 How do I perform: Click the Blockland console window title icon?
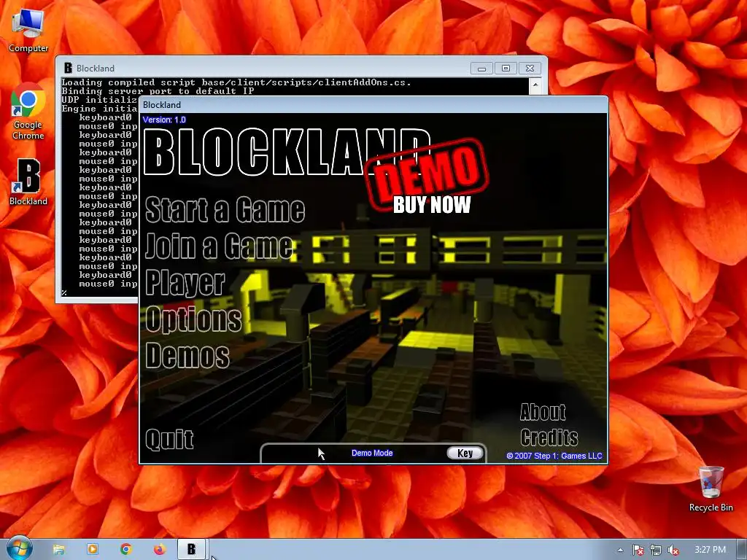[68, 68]
